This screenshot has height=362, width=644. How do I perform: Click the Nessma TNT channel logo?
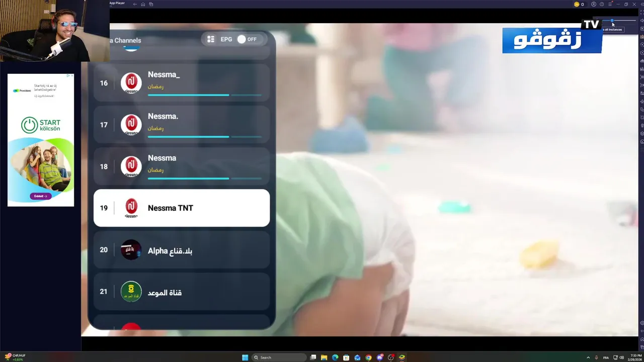point(131,208)
